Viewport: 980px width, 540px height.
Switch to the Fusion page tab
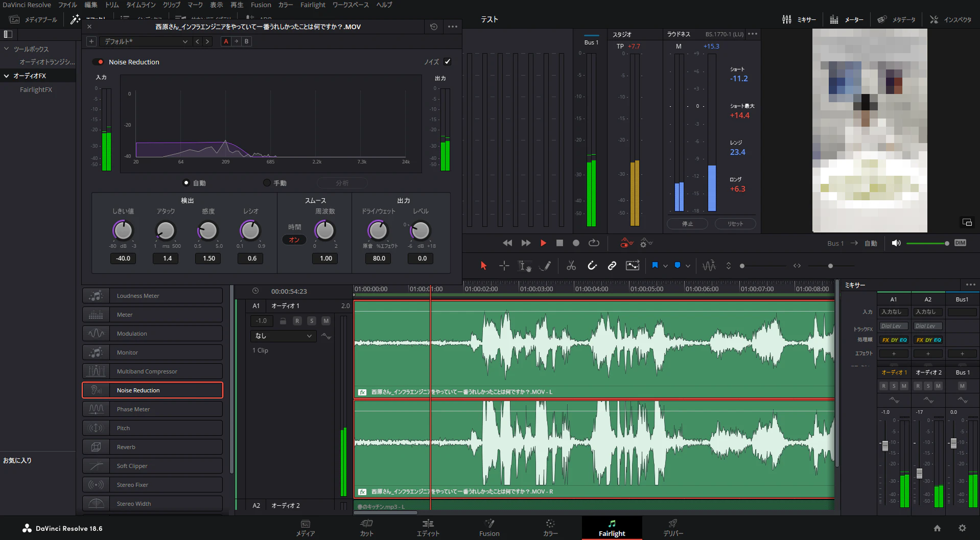pyautogui.click(x=489, y=528)
